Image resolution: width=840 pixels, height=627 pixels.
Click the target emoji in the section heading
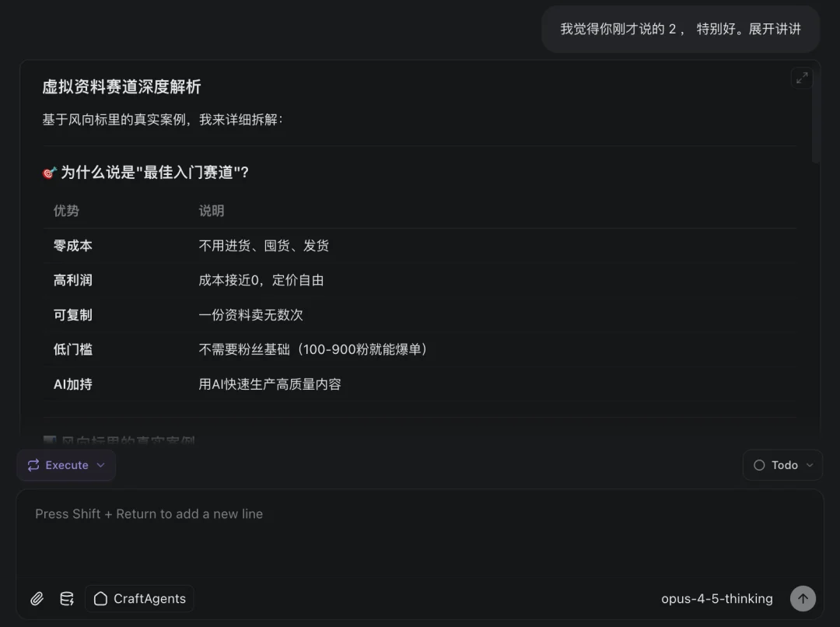pos(48,173)
